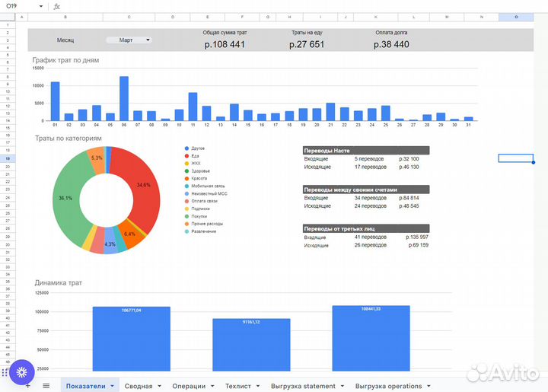Viewport: 548px width, 392px height.
Task: Select column O header
Action: tap(516, 17)
